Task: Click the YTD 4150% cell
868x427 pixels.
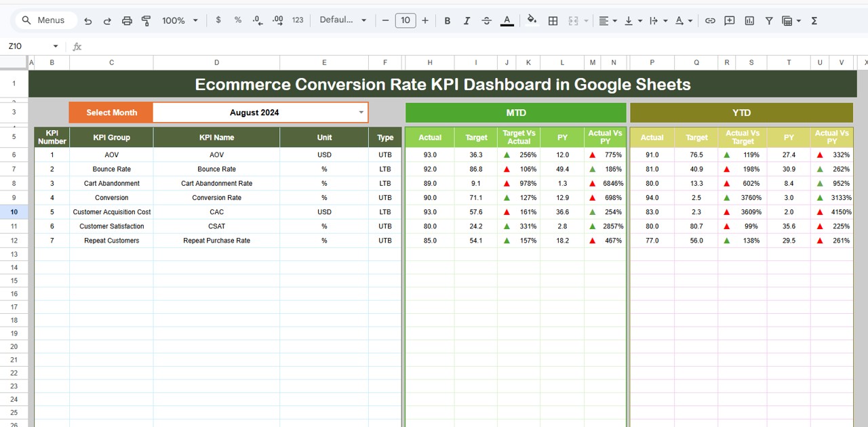Action: [841, 212]
